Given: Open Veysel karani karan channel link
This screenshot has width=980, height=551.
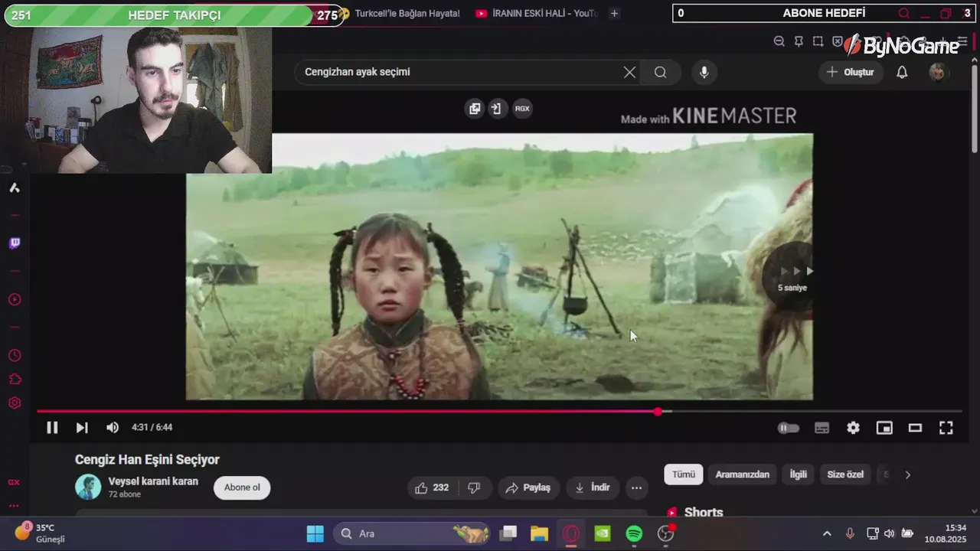Looking at the screenshot, I should point(153,481).
